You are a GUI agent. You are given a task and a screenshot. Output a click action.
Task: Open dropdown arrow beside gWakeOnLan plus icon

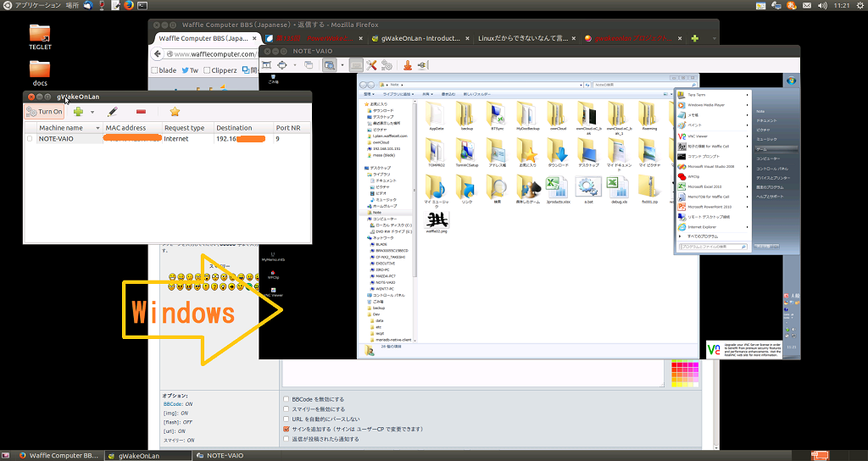(x=92, y=113)
